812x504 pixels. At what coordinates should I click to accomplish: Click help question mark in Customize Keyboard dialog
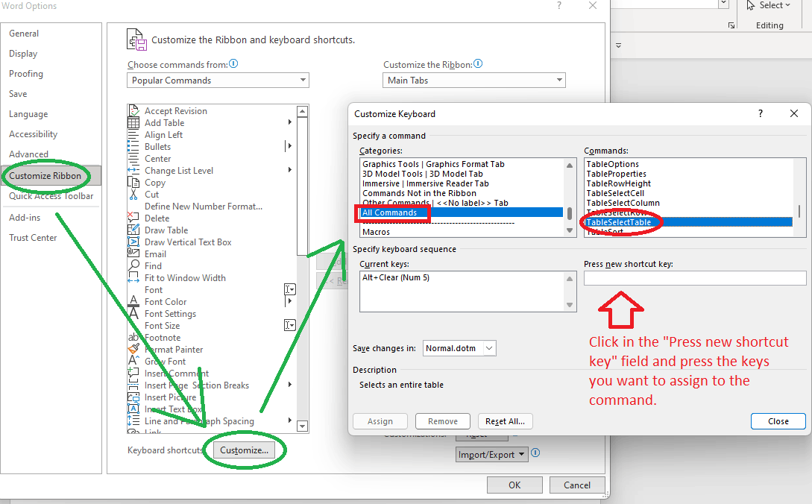tap(761, 113)
